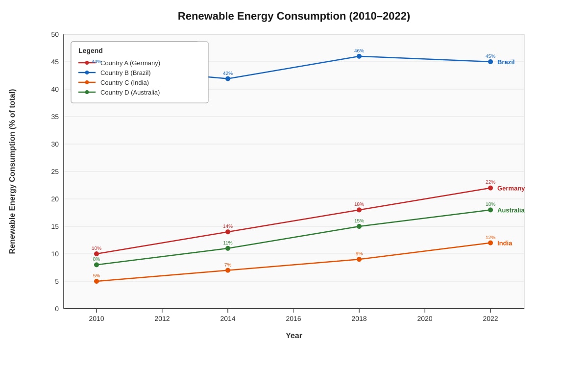
Task: Click the x-axis tick label 2012
Action: coord(162,318)
